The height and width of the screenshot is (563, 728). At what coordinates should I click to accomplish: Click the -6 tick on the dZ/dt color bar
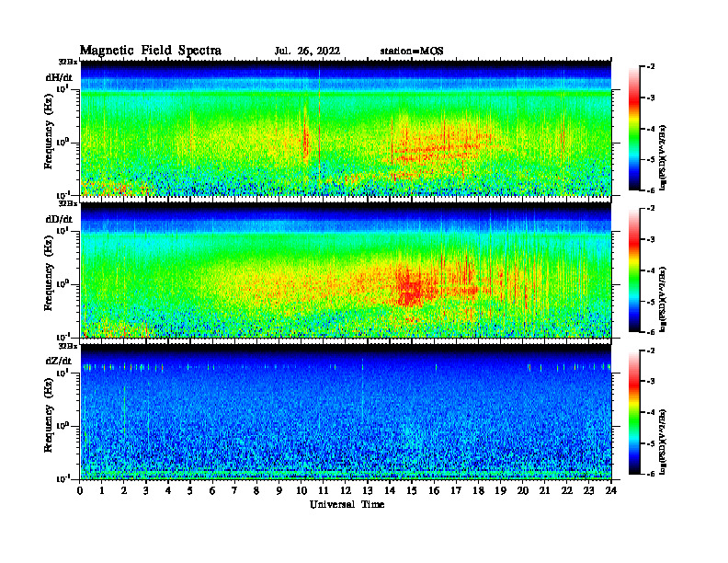click(x=651, y=474)
